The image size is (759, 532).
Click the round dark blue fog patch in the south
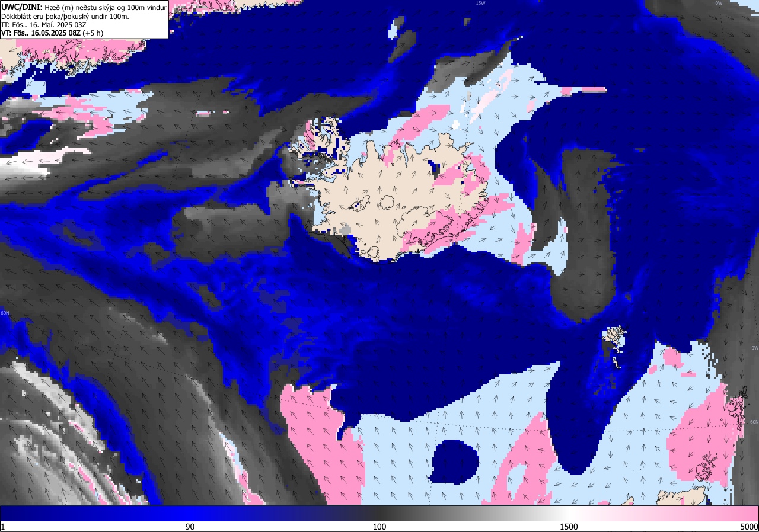click(455, 461)
